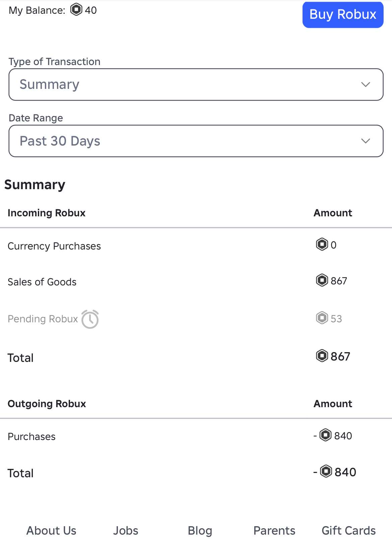Click the Pending Robux amount 53
The width and height of the screenshot is (392, 545).
coord(336,319)
